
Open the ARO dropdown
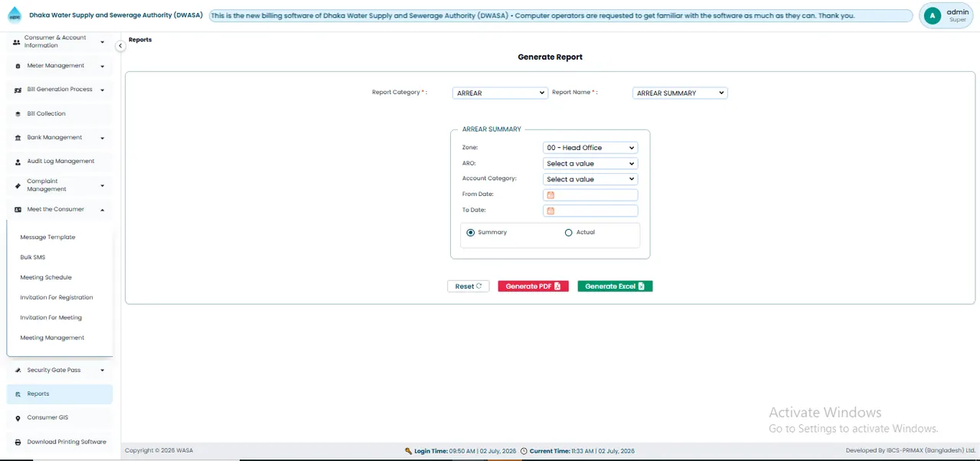(x=590, y=163)
